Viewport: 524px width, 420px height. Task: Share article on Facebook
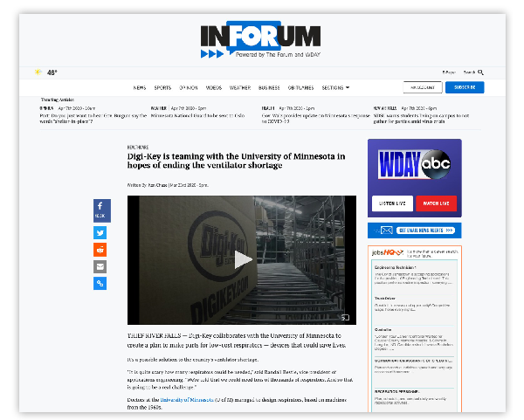coord(102,210)
